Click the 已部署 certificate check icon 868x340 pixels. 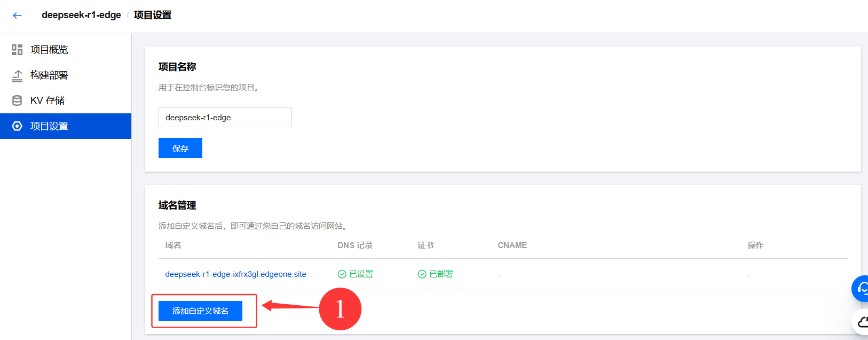422,274
